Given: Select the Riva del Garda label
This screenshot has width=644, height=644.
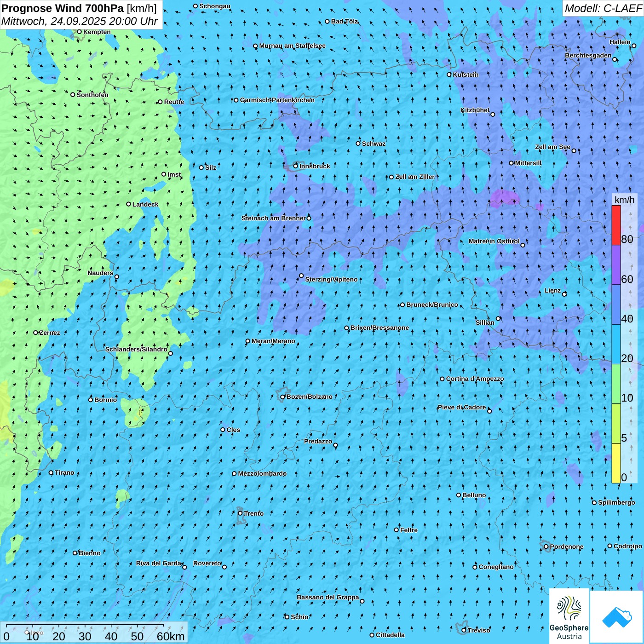Looking at the screenshot, I should point(159,563).
